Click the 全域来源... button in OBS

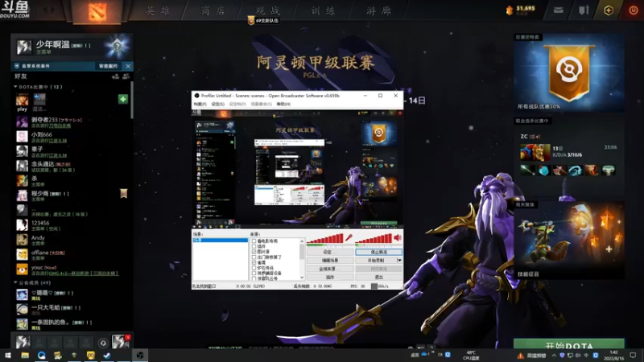[x=330, y=269]
